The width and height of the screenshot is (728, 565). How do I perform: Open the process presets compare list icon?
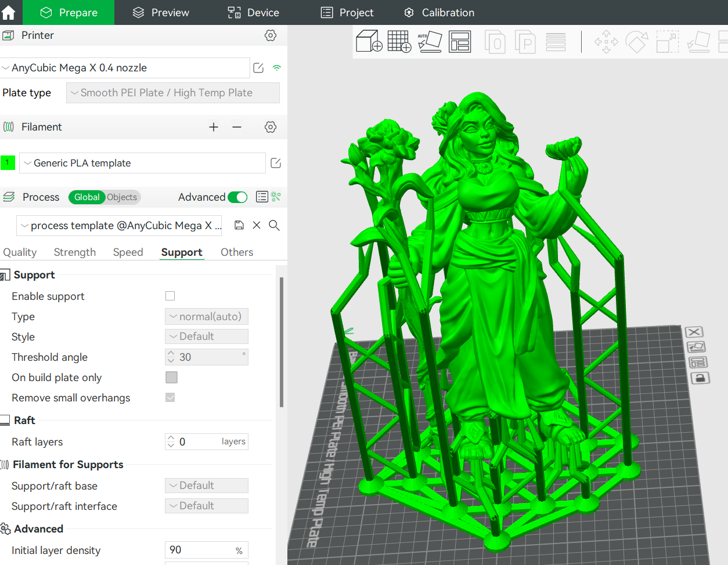coord(262,197)
